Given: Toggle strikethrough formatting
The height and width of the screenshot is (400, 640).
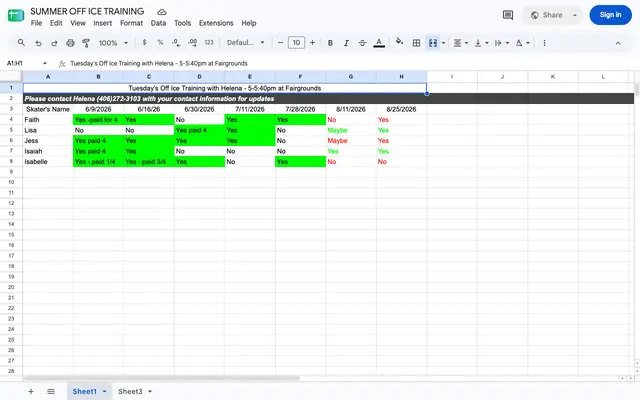Looking at the screenshot, I should tap(362, 43).
